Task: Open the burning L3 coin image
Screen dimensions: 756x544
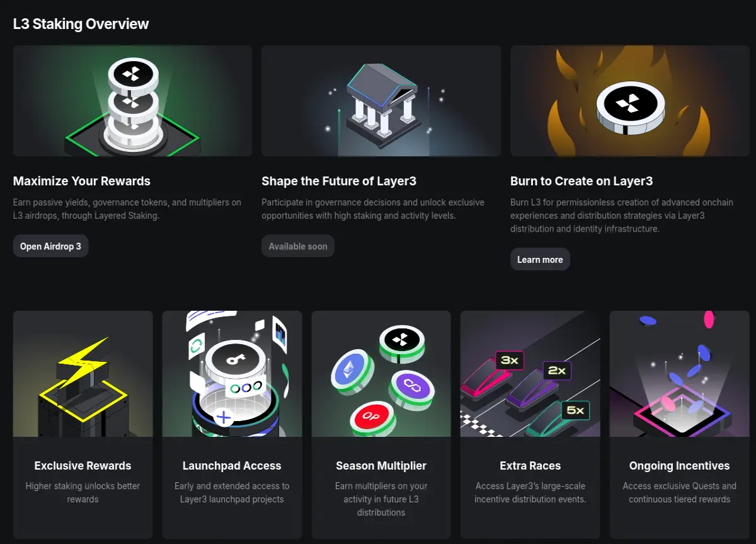Action: point(630,101)
